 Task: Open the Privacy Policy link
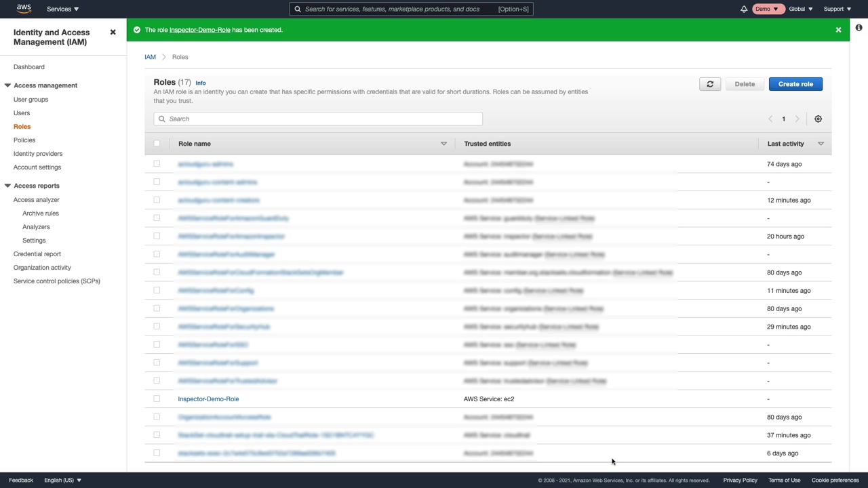point(740,480)
